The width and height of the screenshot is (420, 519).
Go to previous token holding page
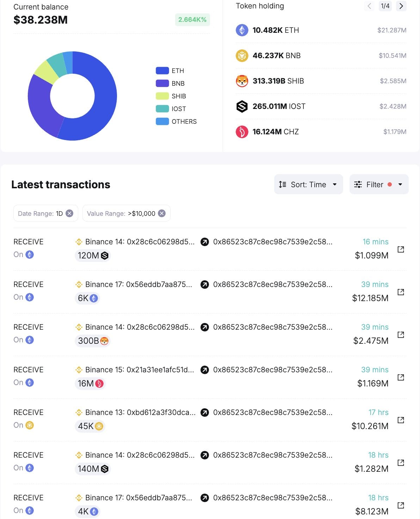click(369, 6)
